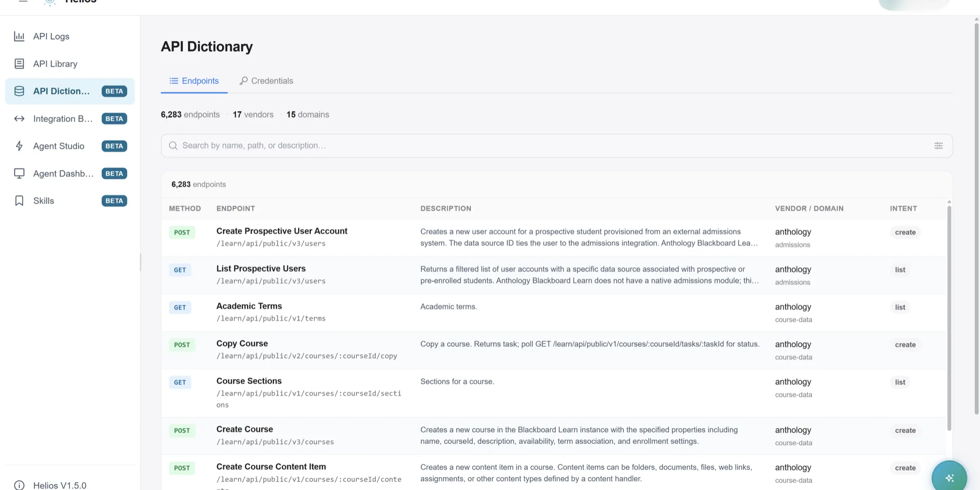Click path /learn/api/public/v3/courses
Screen dimensions: 980x490
[x=275, y=442]
